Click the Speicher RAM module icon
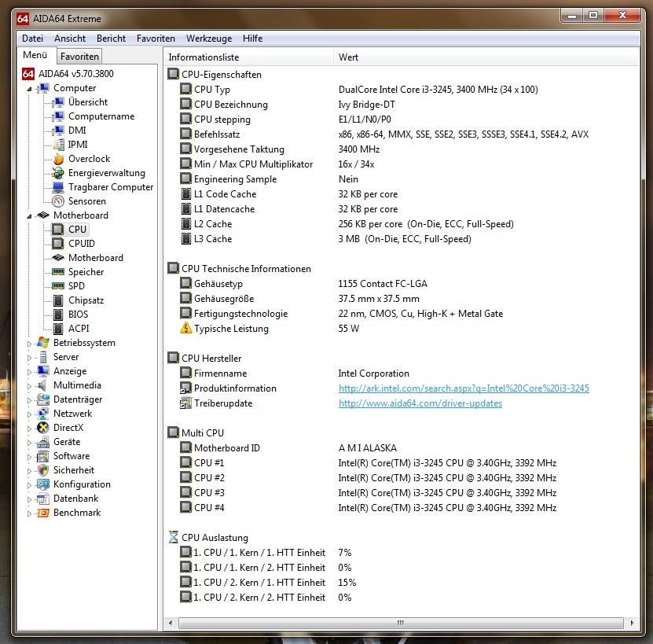Image resolution: width=653 pixels, height=644 pixels. tap(58, 272)
